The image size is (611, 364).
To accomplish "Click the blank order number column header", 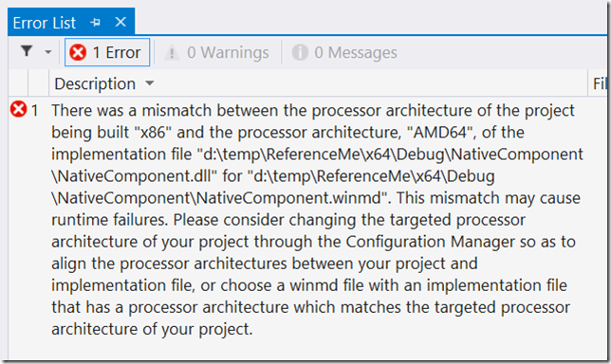I will [x=39, y=82].
